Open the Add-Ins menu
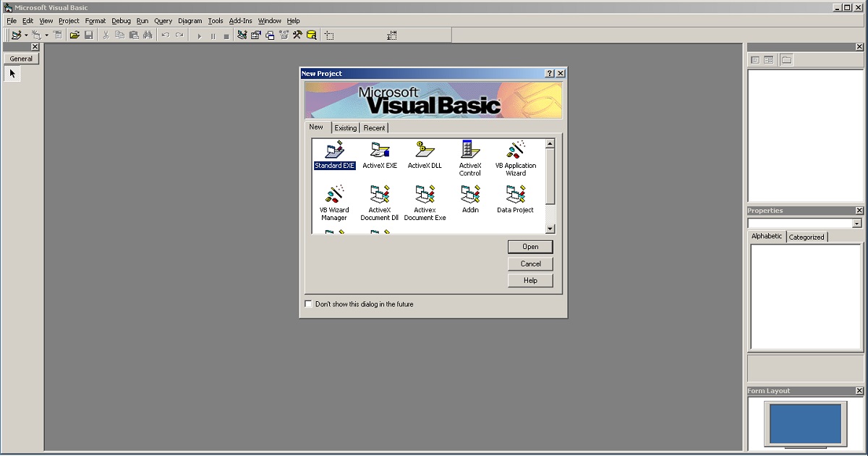Viewport: 868px width, 456px height. coord(240,21)
